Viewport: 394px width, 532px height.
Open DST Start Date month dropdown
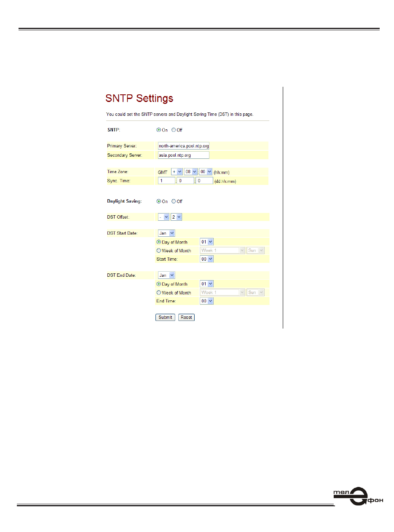coord(166,233)
